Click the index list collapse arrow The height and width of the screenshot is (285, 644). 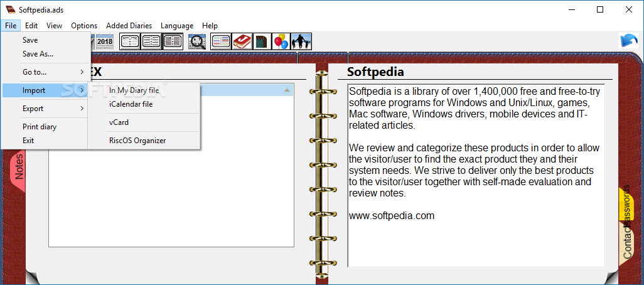287,90
